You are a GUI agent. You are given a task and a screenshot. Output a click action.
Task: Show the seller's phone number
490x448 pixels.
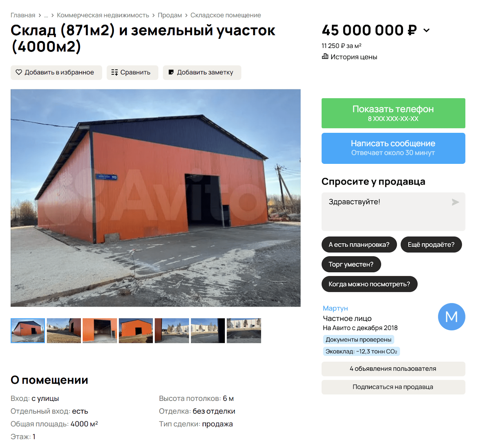(x=393, y=113)
